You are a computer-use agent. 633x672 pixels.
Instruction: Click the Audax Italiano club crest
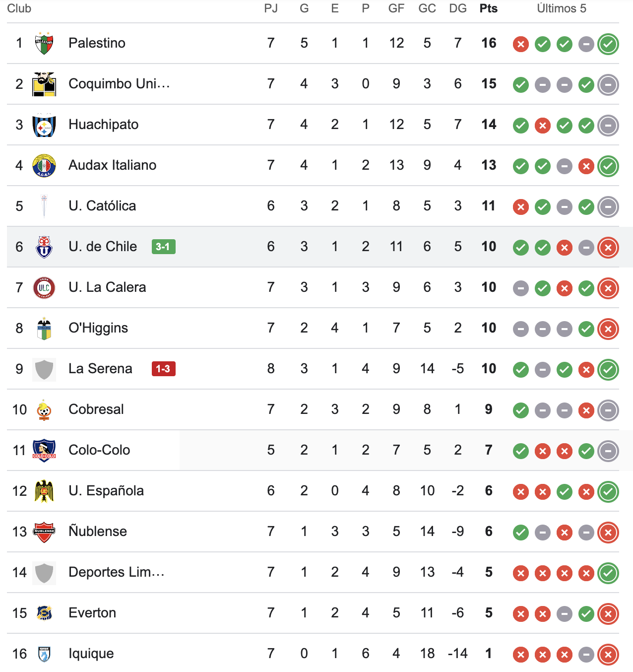click(x=44, y=165)
